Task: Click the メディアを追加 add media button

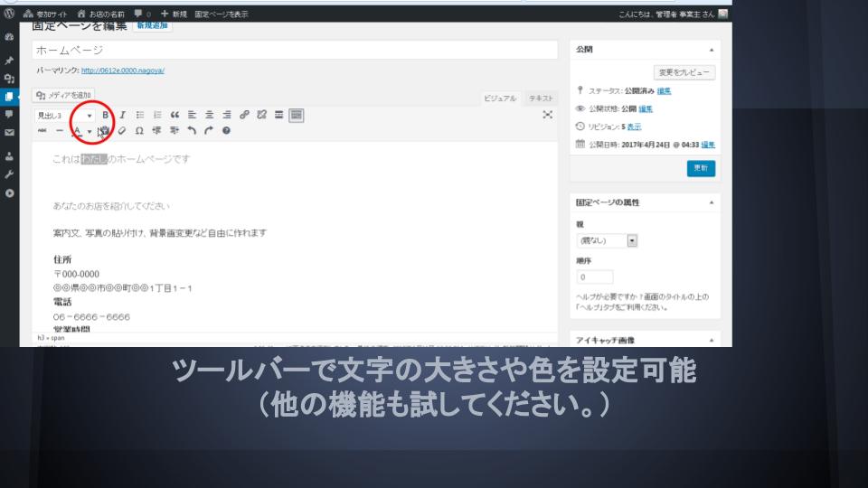Action: [63, 95]
